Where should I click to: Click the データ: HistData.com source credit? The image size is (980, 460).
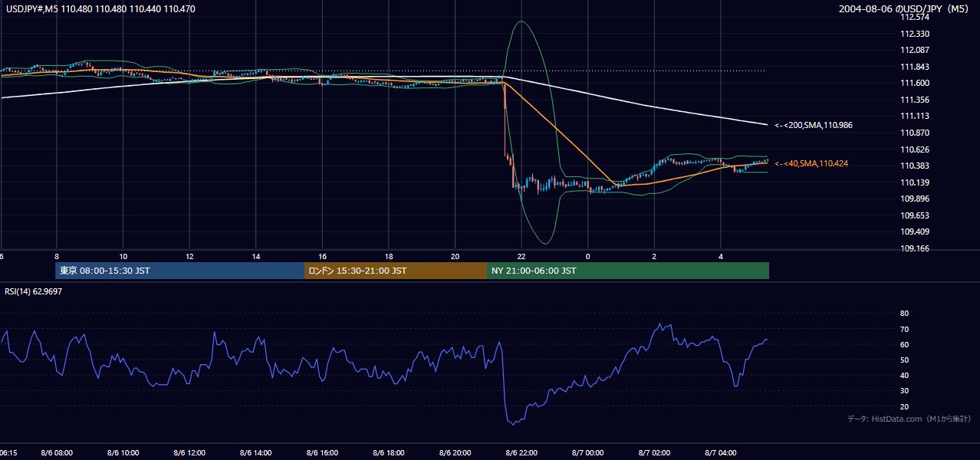pos(909,419)
